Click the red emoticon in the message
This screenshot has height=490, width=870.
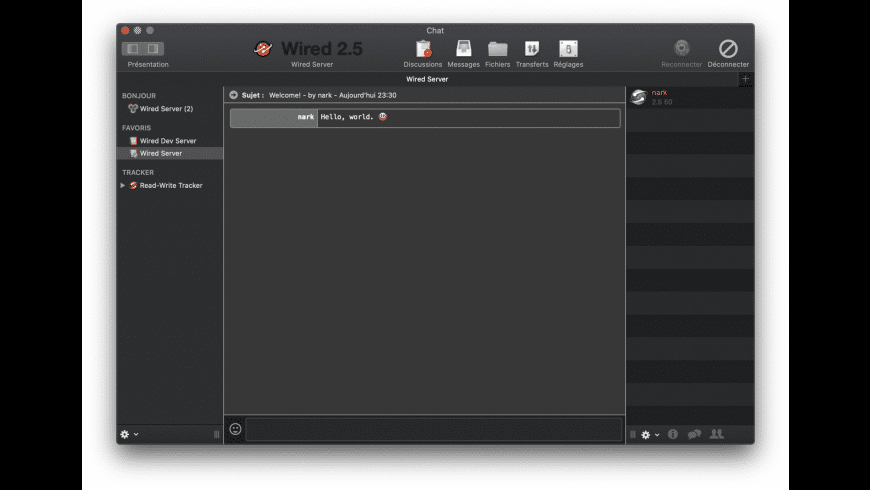[x=383, y=117]
